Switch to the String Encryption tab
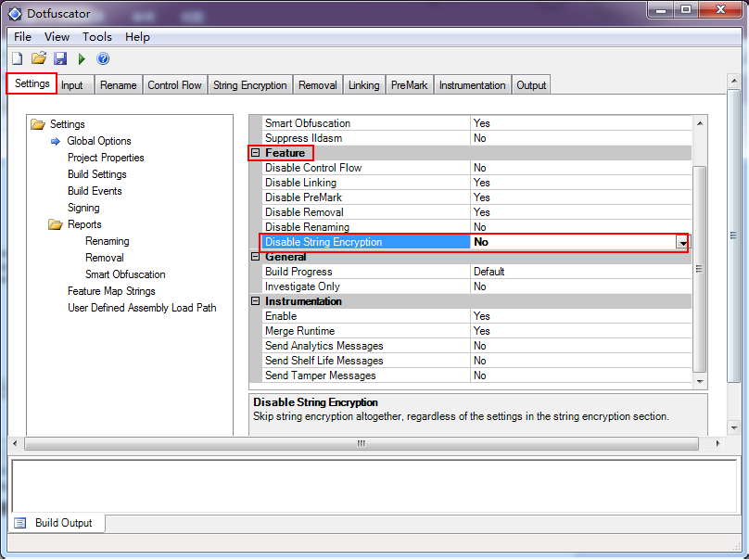Screen dimensions: 749x560 (x=250, y=85)
